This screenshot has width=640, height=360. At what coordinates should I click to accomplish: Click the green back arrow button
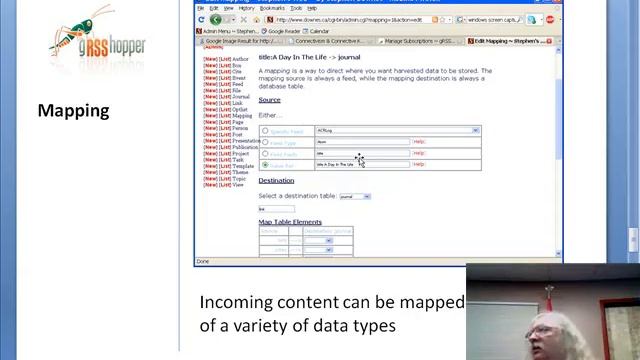(216, 19)
